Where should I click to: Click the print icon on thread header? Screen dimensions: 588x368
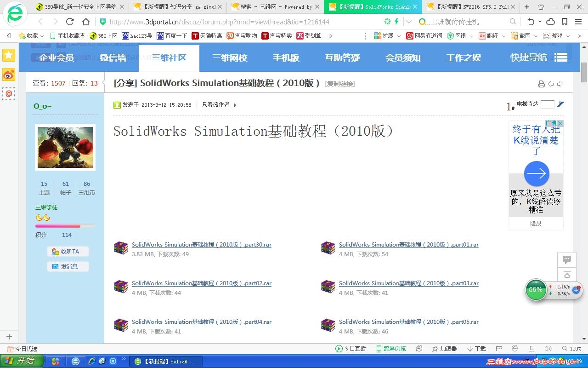click(541, 84)
